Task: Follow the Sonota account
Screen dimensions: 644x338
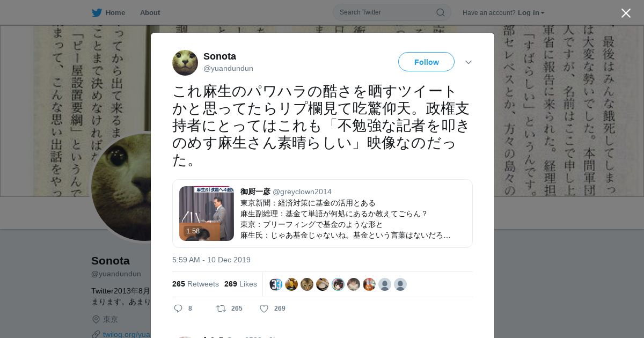Action: pyautogui.click(x=426, y=62)
